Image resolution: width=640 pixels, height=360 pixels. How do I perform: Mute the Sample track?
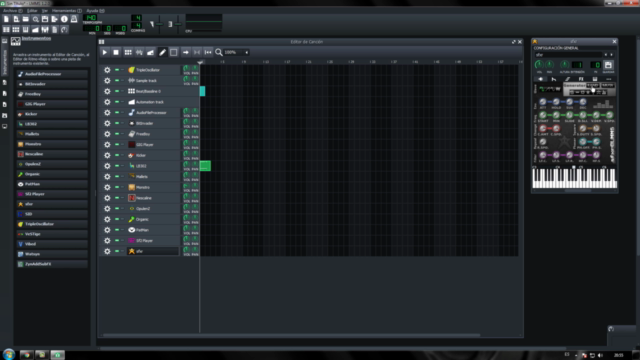117,80
